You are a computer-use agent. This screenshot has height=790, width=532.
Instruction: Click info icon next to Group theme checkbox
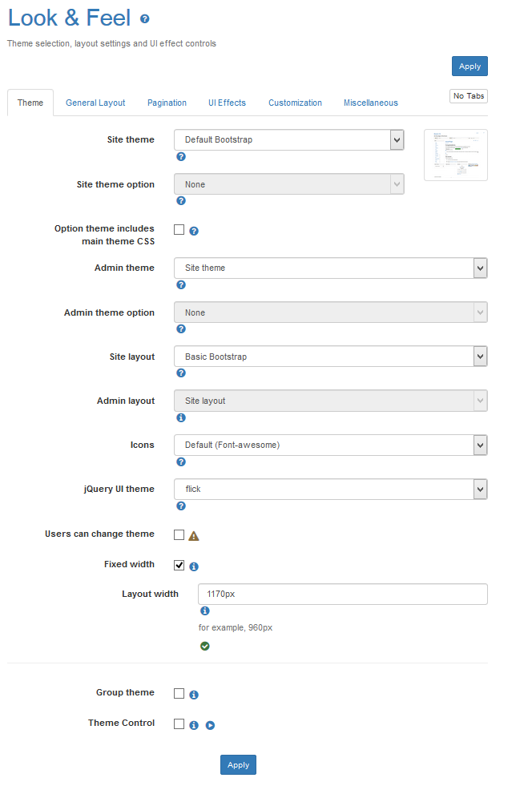194,695
